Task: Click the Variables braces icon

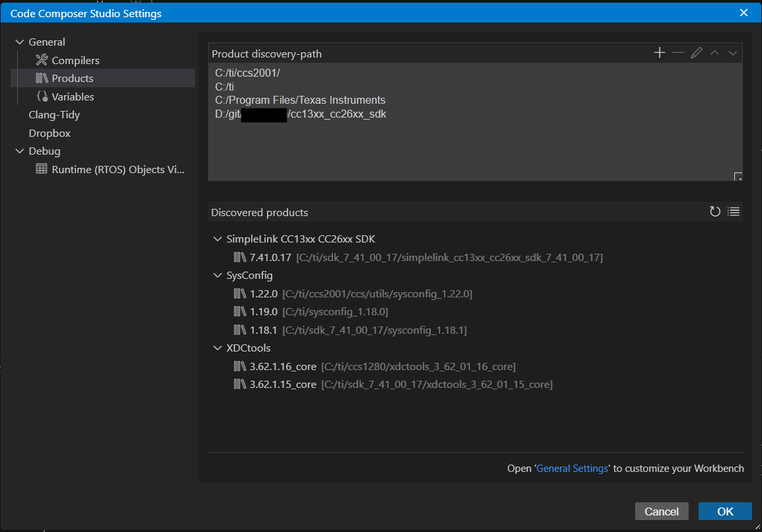Action: (x=42, y=96)
